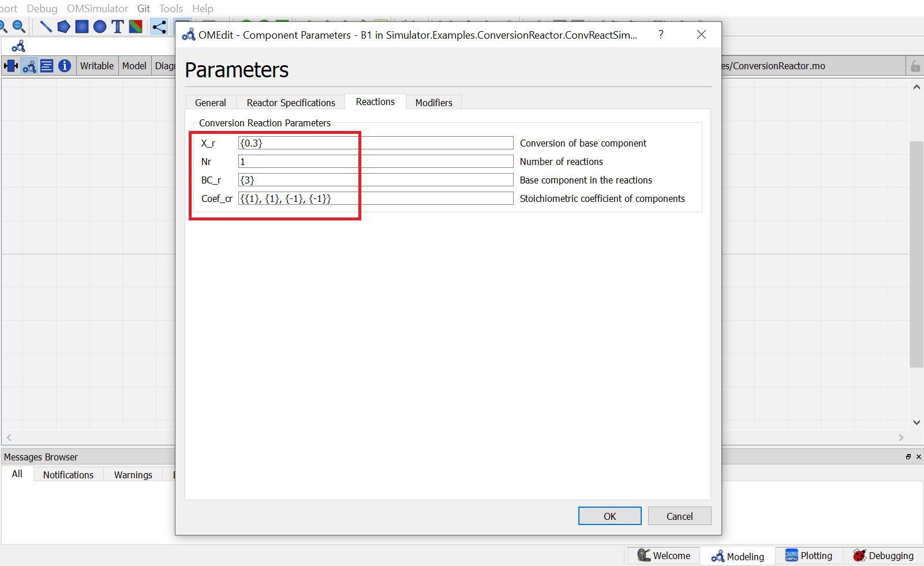
Task: Click vertical scrollbar up arrow
Action: point(916,87)
